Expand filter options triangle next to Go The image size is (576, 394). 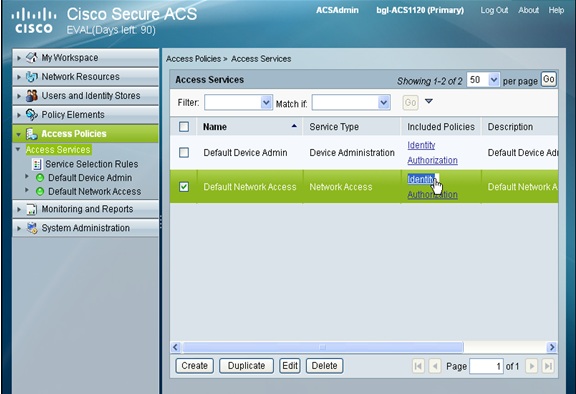(429, 101)
